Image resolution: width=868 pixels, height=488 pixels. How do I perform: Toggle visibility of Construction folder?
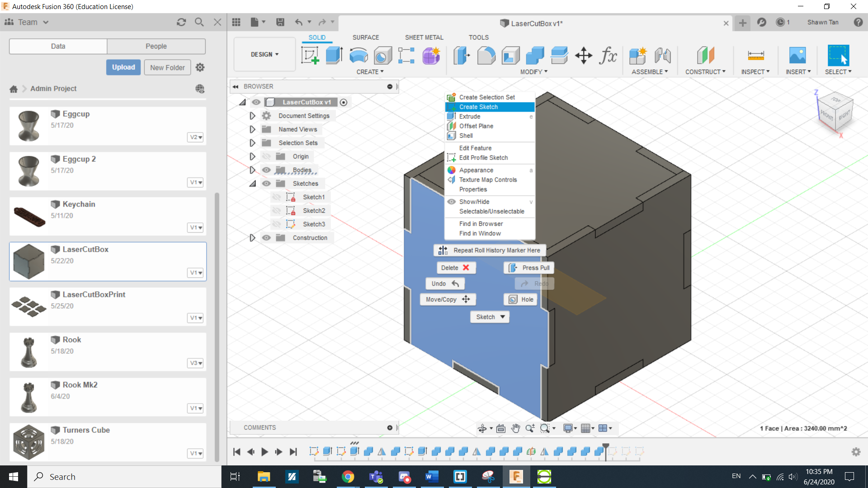(x=267, y=238)
